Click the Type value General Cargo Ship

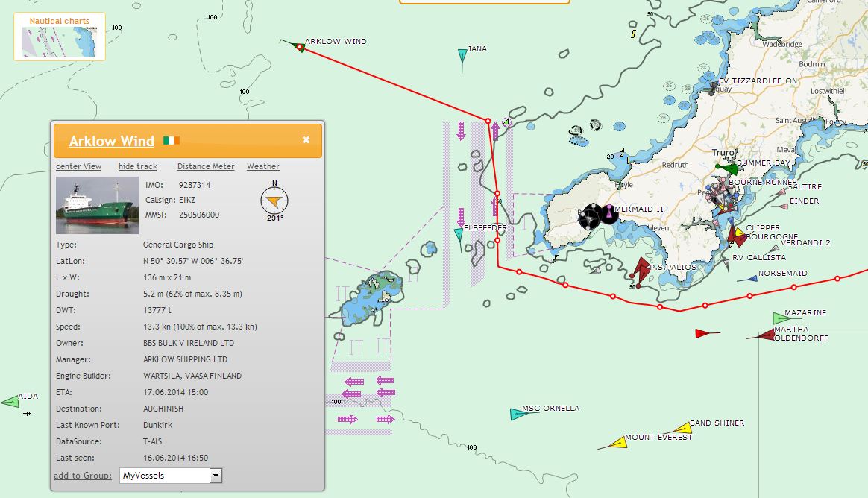[x=178, y=245]
